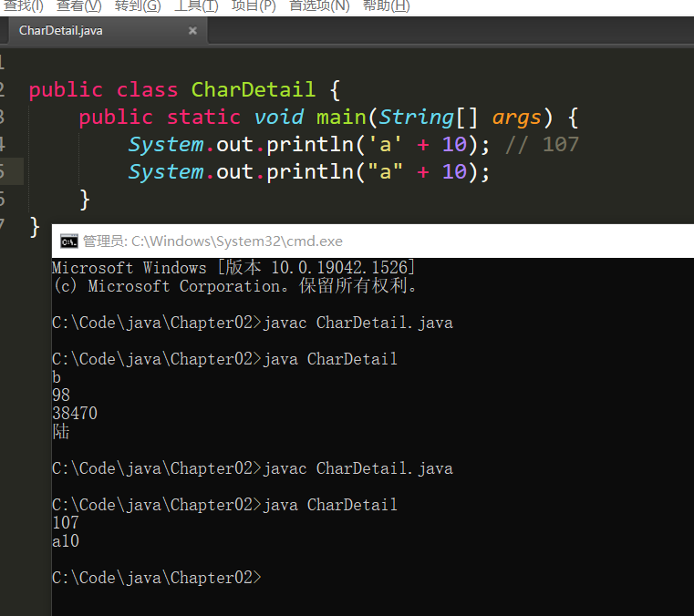The height and width of the screenshot is (616, 694).
Task: Click the comment // 107 in the editor
Action: coord(543,145)
